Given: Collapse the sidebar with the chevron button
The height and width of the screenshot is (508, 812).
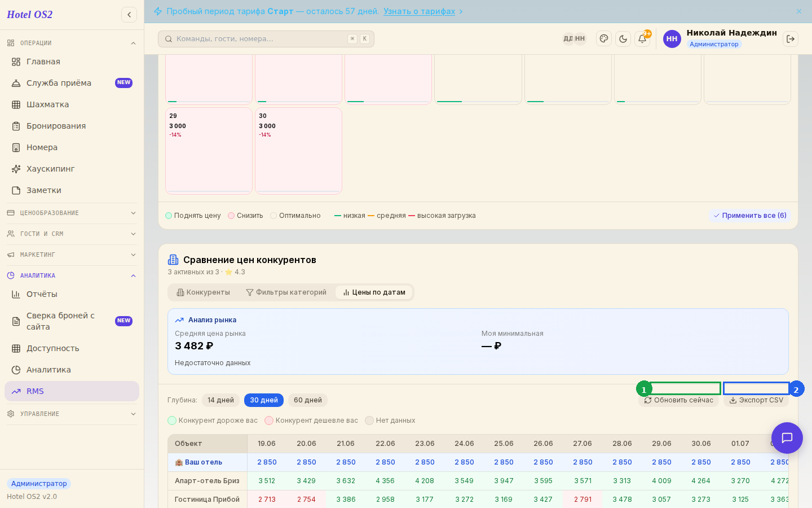Looking at the screenshot, I should [129, 15].
